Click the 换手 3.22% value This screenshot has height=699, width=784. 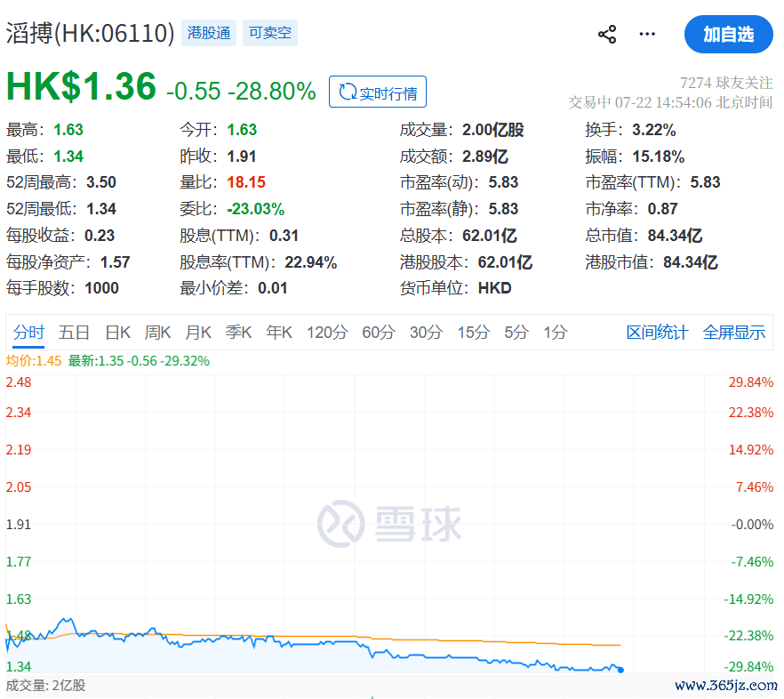pyautogui.click(x=653, y=130)
